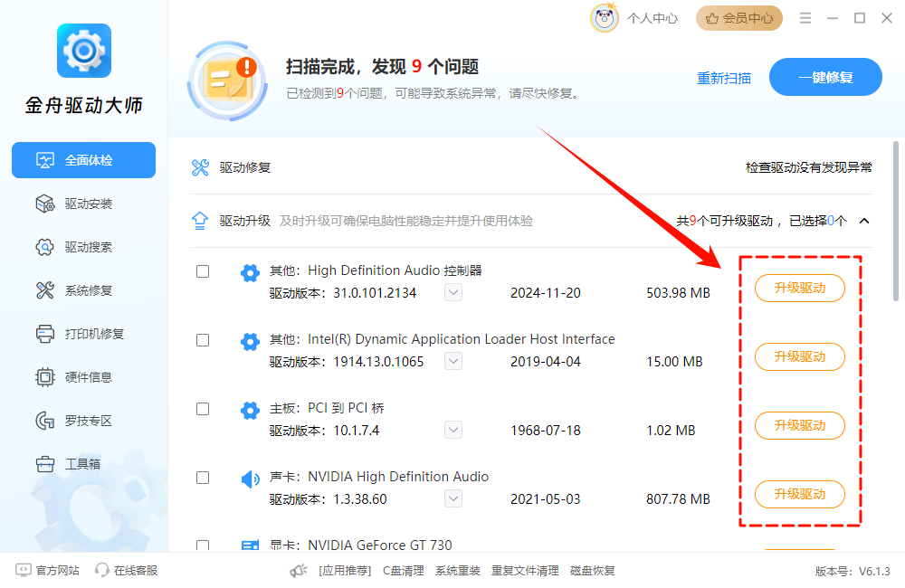Click the 驱动修复 row label

(244, 168)
